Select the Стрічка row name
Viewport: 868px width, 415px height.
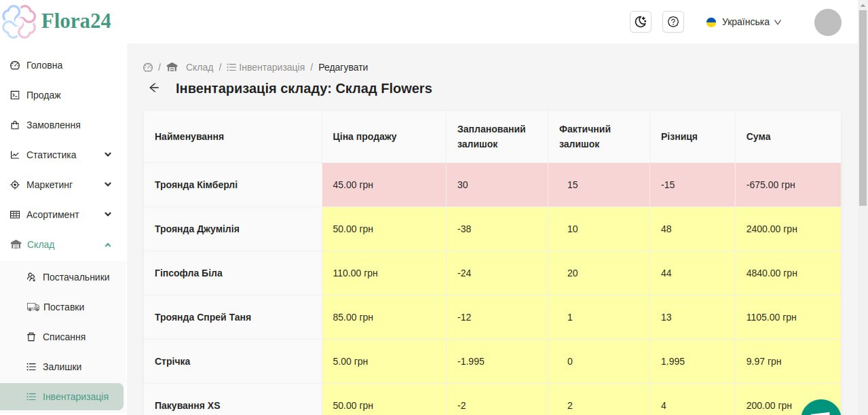tap(172, 361)
